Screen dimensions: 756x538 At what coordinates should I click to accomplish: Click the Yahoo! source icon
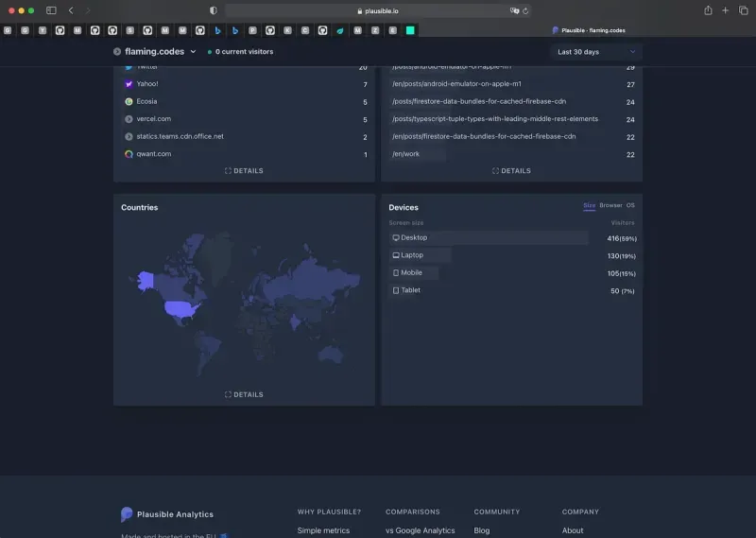click(129, 84)
